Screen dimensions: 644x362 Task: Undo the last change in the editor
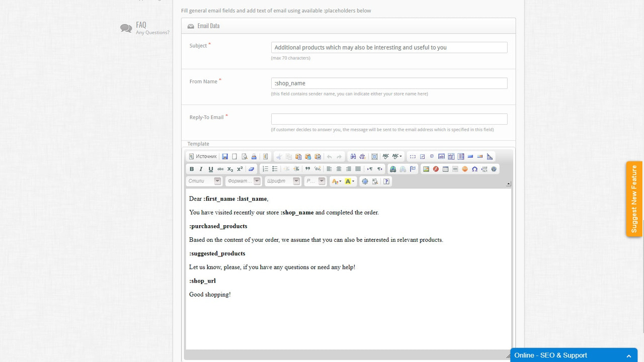(329, 156)
